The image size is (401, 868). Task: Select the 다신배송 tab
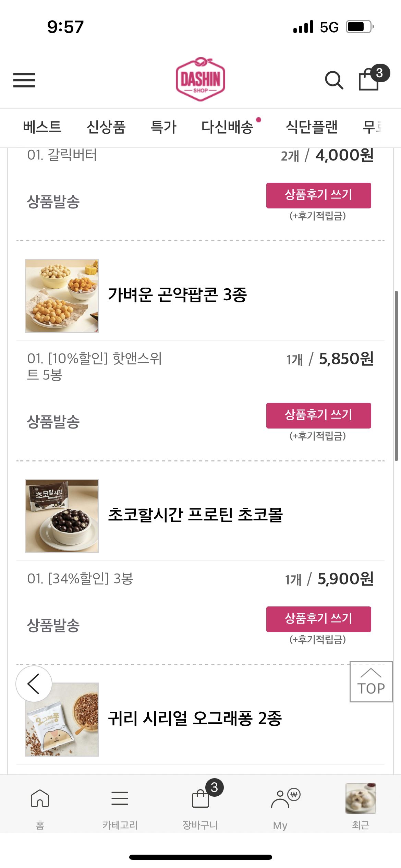coord(227,127)
